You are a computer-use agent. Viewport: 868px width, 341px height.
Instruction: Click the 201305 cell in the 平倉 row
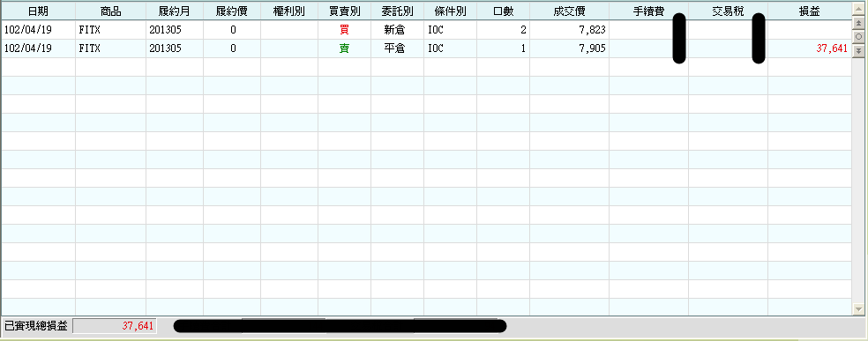click(175, 48)
